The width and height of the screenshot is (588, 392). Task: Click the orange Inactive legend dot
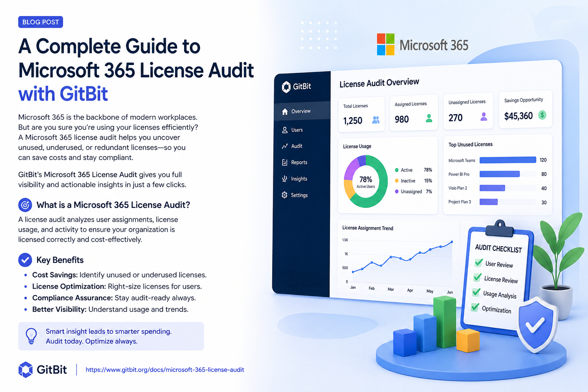pos(397,181)
